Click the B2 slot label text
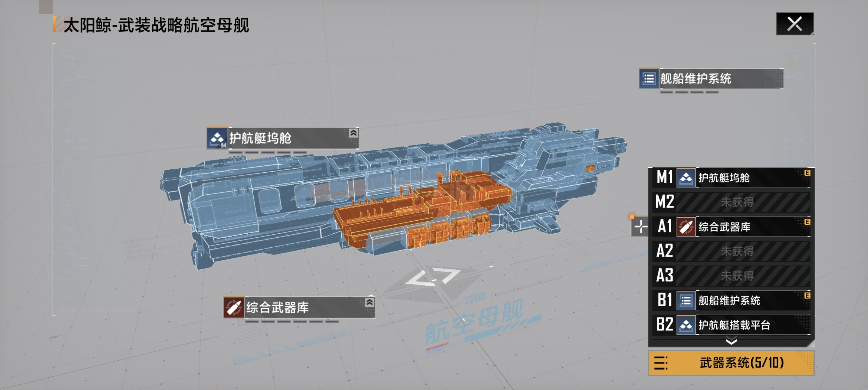The image size is (868, 390). point(664,325)
